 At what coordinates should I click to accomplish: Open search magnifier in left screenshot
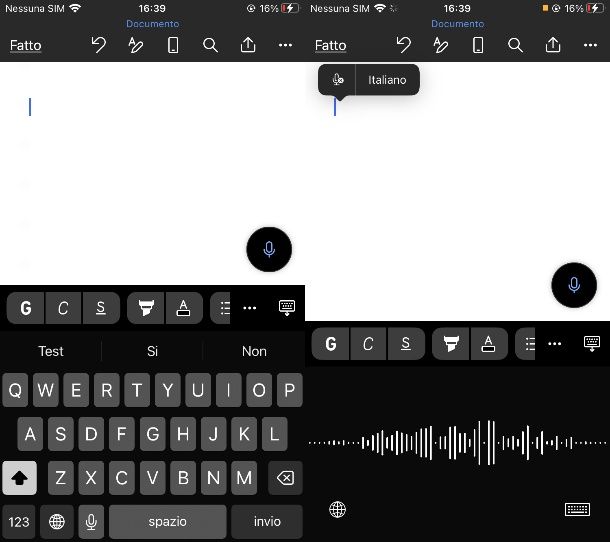click(210, 45)
